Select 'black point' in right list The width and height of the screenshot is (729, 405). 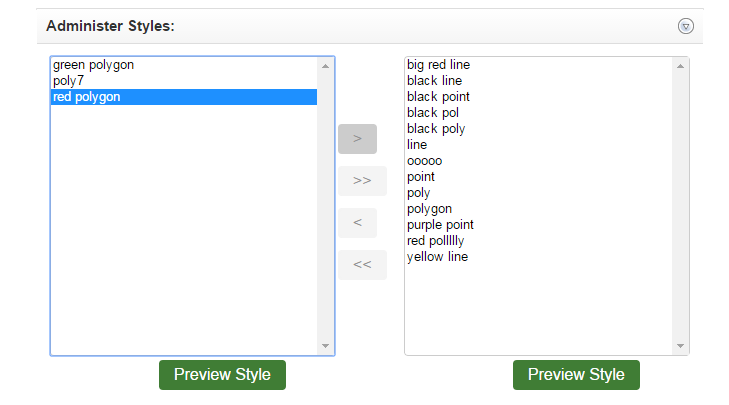coord(438,97)
